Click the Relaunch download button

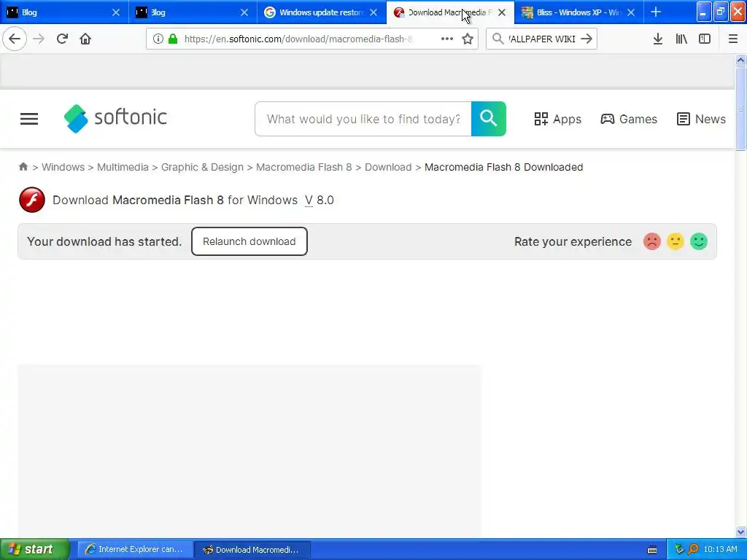249,241
